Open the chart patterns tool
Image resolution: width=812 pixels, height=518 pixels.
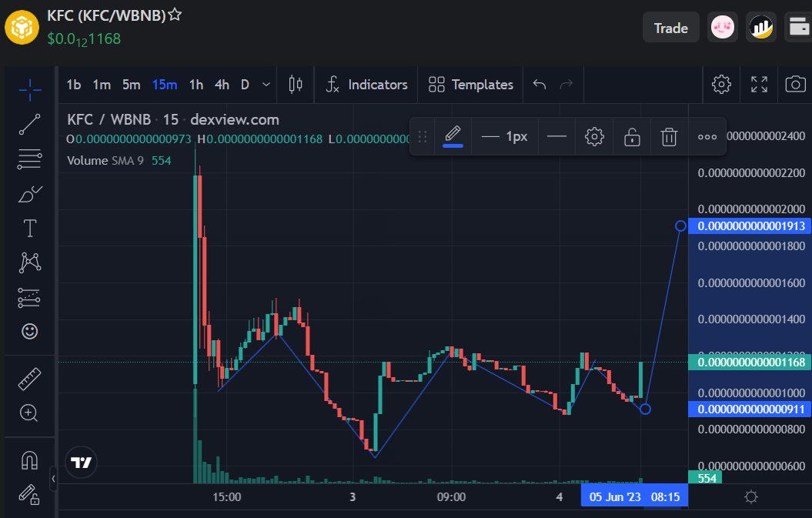point(29,262)
